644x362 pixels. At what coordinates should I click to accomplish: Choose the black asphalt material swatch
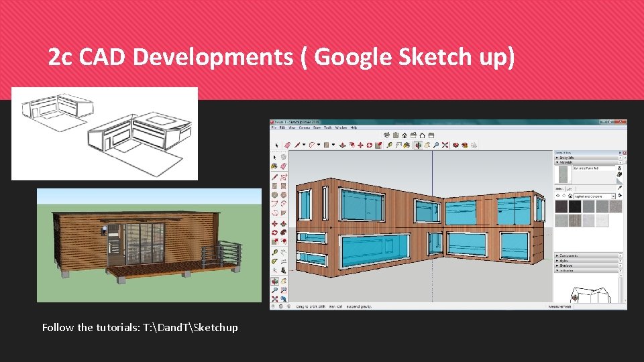(x=575, y=206)
